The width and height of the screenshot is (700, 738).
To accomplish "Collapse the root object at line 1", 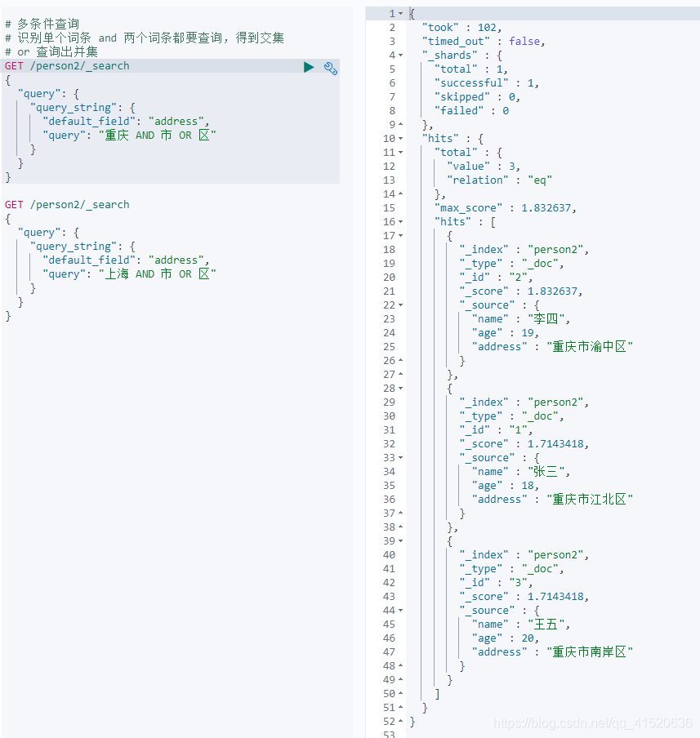I will coord(400,14).
